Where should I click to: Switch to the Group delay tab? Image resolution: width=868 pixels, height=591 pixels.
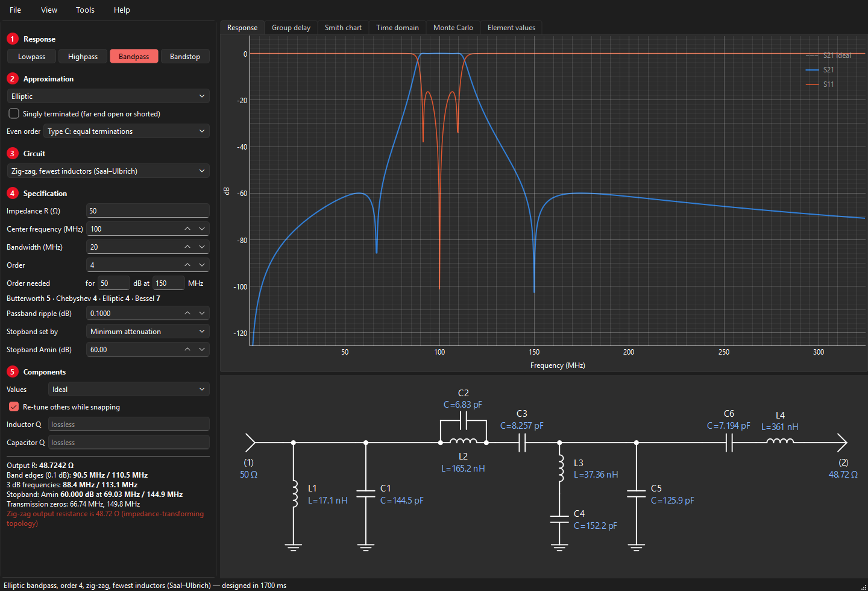[291, 28]
